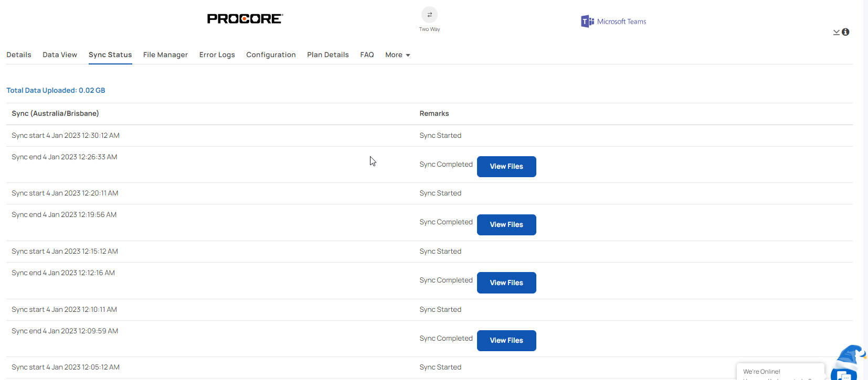Viewport: 868px width, 380px height.
Task: Click the Two Way sync direction icon
Action: coord(429,15)
